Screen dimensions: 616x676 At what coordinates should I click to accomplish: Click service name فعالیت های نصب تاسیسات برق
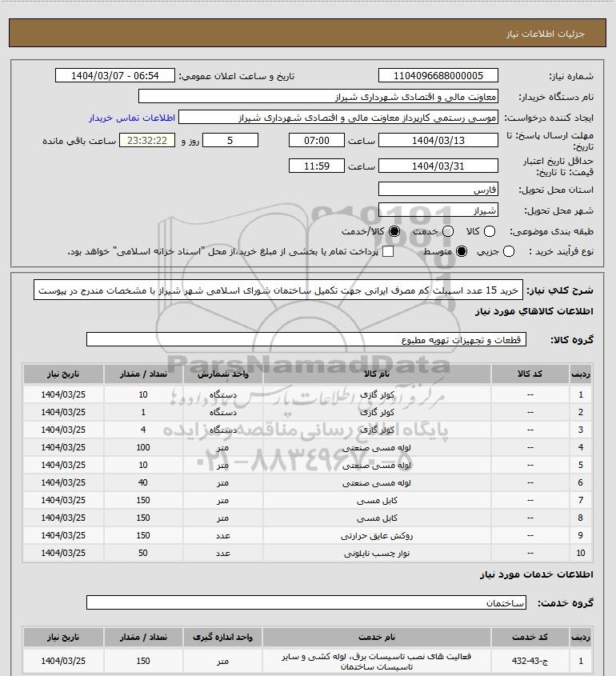click(377, 662)
